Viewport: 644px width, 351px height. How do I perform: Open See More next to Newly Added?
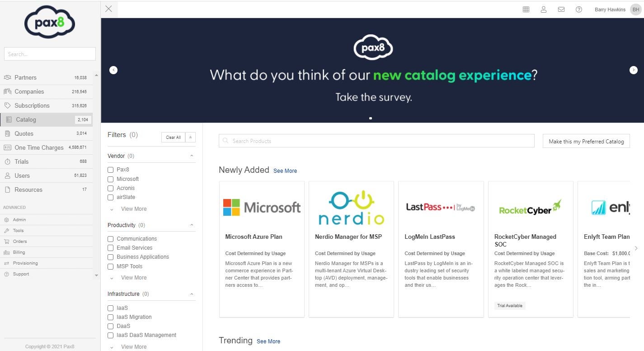pos(285,171)
